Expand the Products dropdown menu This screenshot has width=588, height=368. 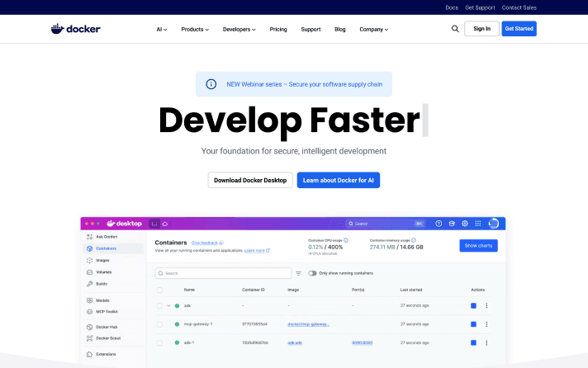[x=195, y=29]
